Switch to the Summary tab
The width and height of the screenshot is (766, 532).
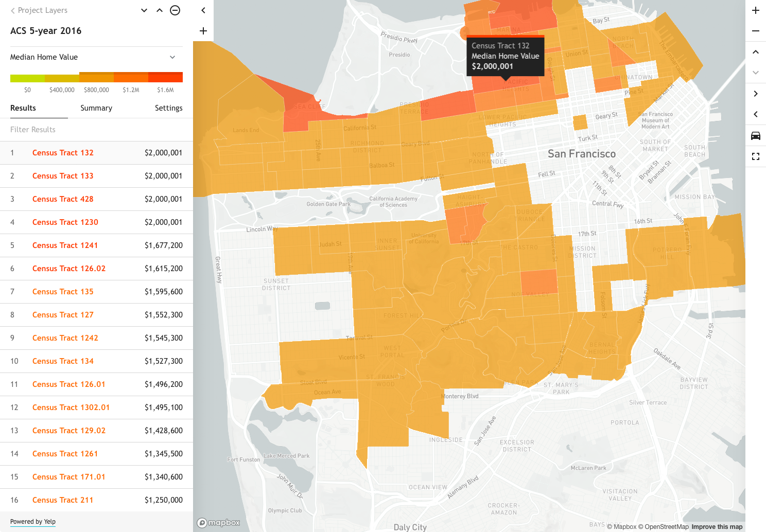[x=96, y=108]
